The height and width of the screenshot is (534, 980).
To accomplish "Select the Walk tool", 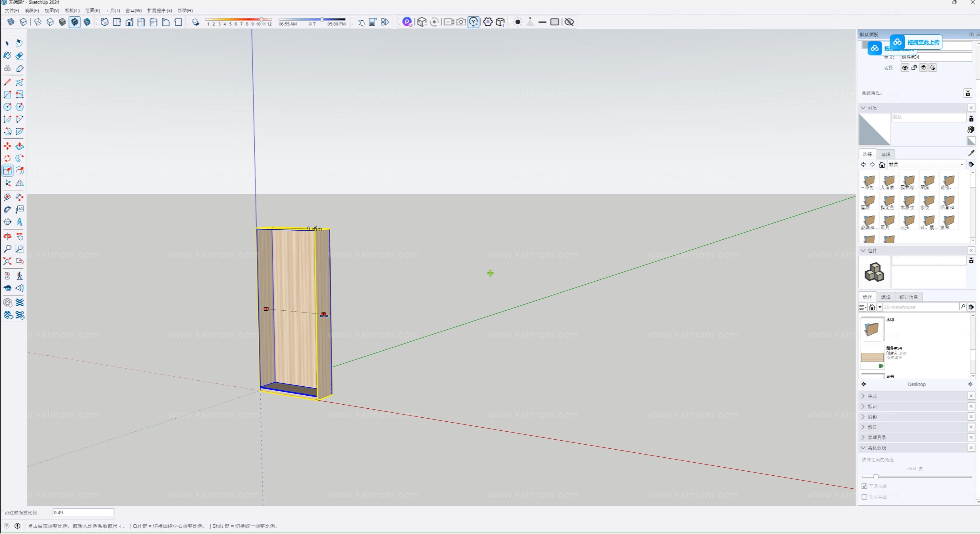I will pos(20,276).
